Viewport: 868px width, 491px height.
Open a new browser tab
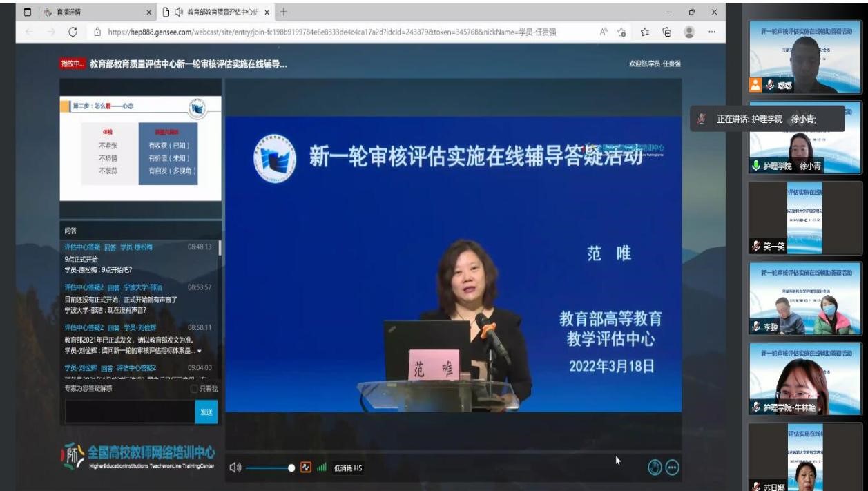284,12
